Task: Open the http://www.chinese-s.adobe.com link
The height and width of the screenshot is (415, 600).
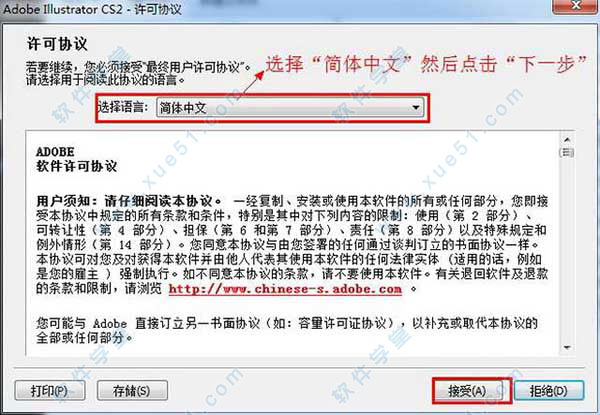Action: pyautogui.click(x=285, y=289)
